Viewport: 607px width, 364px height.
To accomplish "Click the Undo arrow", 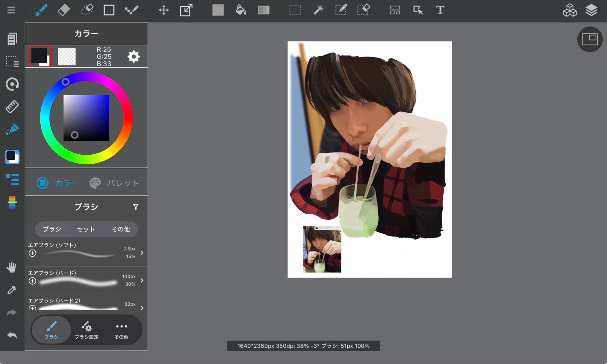I will coord(11,335).
